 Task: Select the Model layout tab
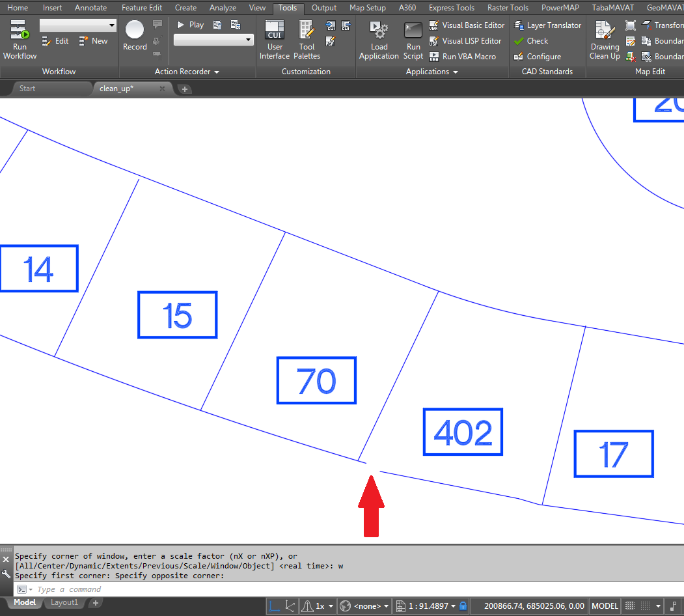point(25,602)
